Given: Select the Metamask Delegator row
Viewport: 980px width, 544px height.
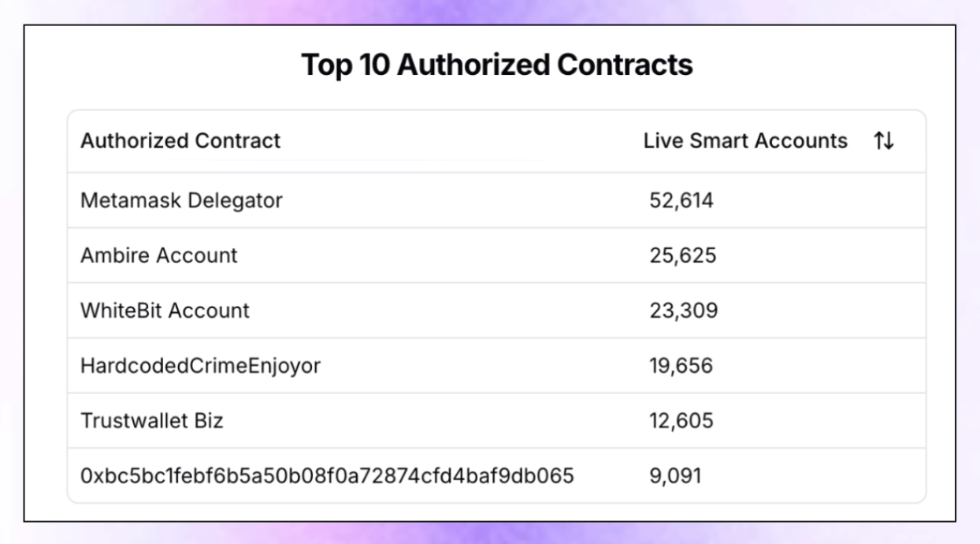Looking at the screenshot, I should [496, 200].
